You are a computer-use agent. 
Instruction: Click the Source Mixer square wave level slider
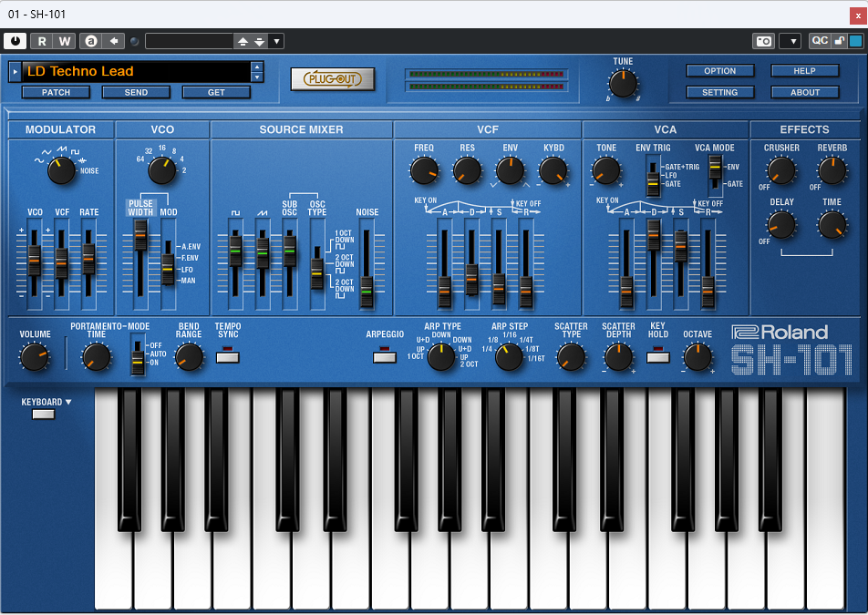[235, 264]
